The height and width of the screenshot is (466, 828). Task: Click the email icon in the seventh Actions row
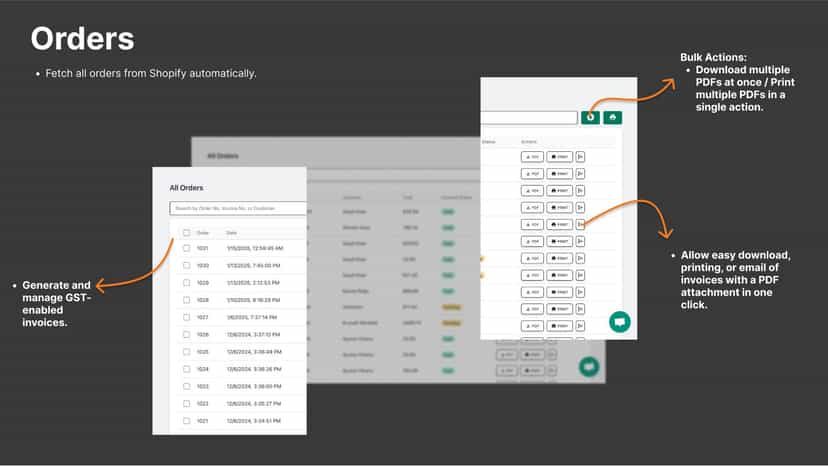click(x=580, y=258)
